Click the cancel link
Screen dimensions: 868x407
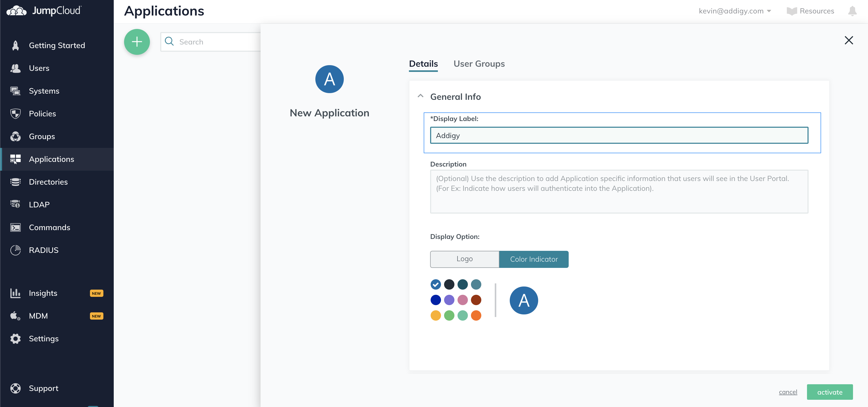tap(788, 392)
